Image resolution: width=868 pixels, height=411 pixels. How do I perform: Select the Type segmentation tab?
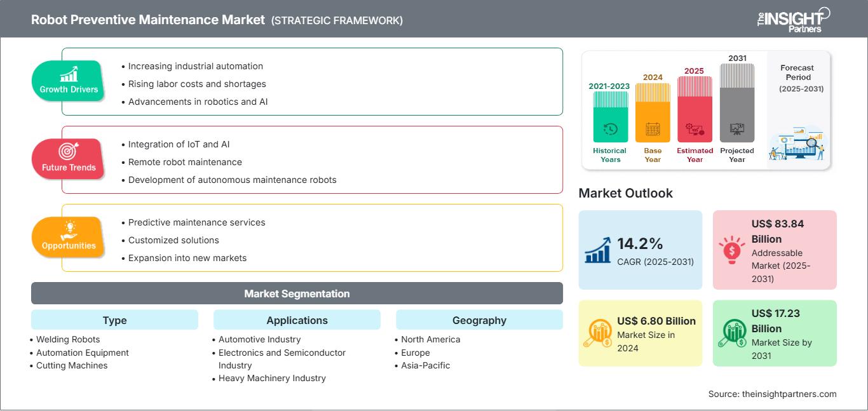(x=114, y=320)
